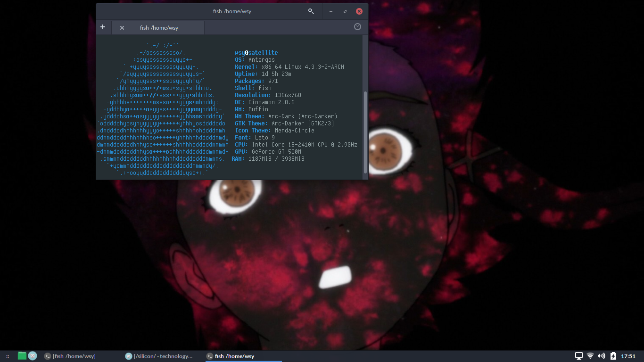
Task: Open a new terminal tab with plus
Action: point(103,27)
